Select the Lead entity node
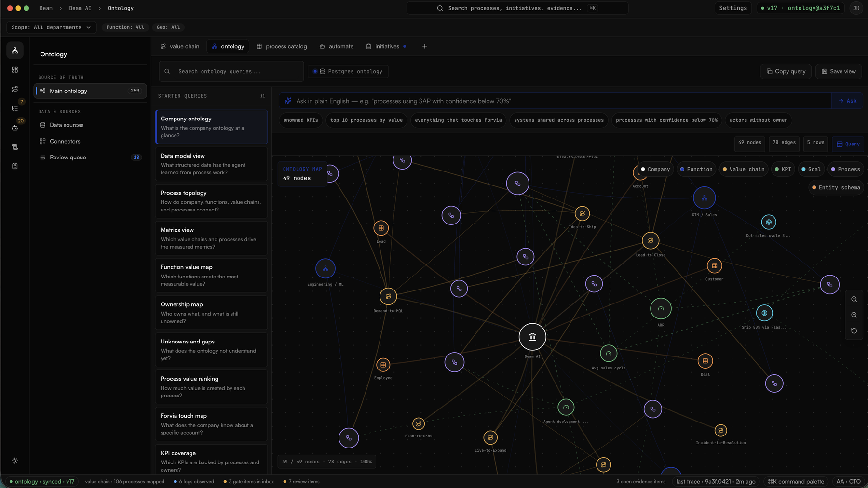Screen dimensions: 868x488 coord(381,228)
